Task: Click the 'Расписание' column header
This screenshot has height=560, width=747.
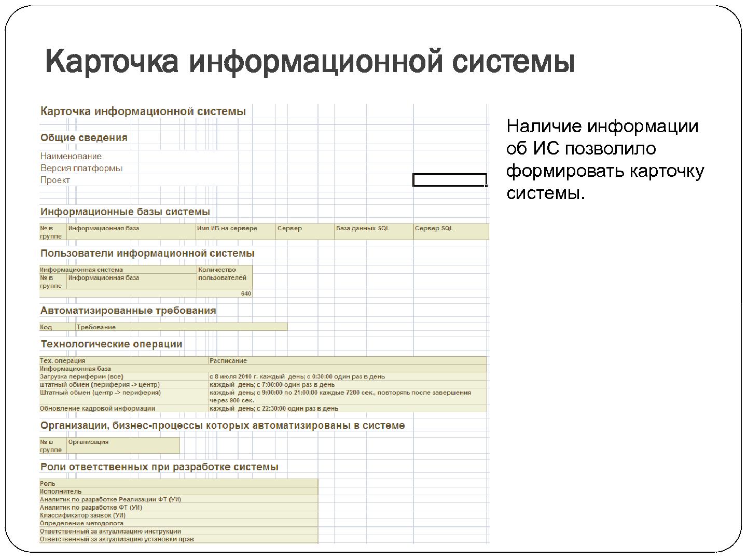Action: point(347,361)
